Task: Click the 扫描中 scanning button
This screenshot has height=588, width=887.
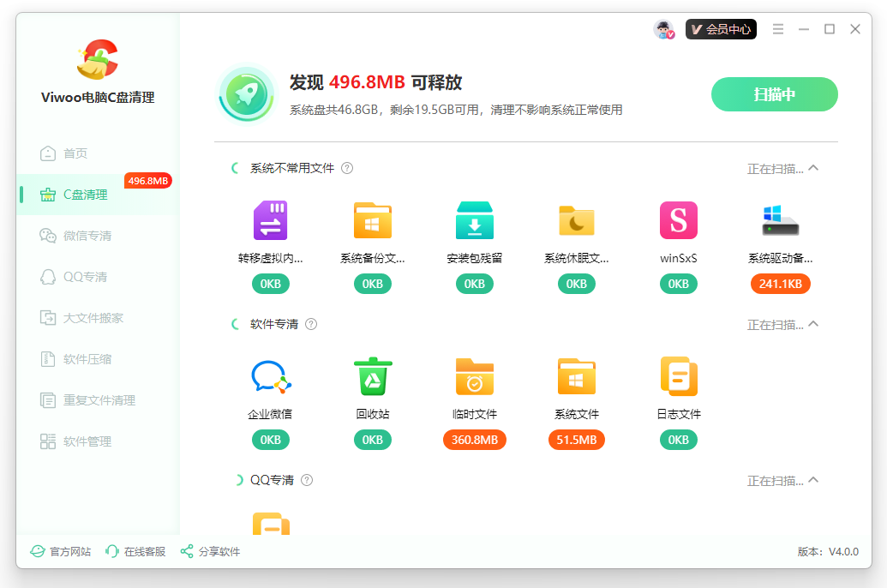Action: (x=774, y=94)
